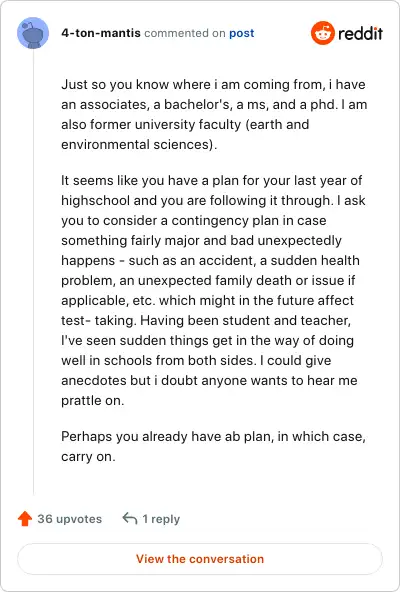Click the paragraph starting "Just so you know"
Image resolution: width=400 pixels, height=592 pixels.
214,114
